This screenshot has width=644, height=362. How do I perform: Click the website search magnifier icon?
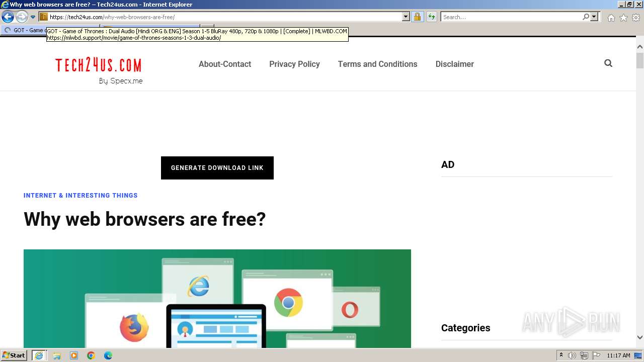tap(608, 63)
